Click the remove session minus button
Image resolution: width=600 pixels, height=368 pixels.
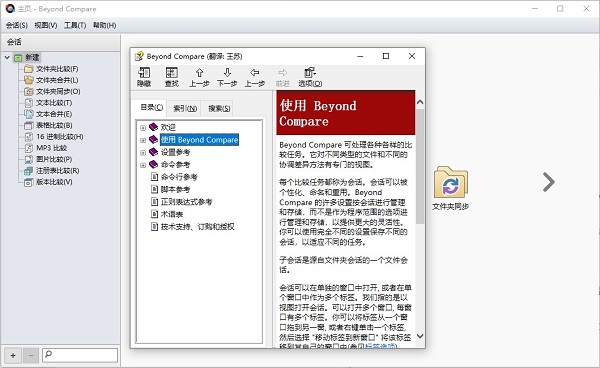(31, 355)
